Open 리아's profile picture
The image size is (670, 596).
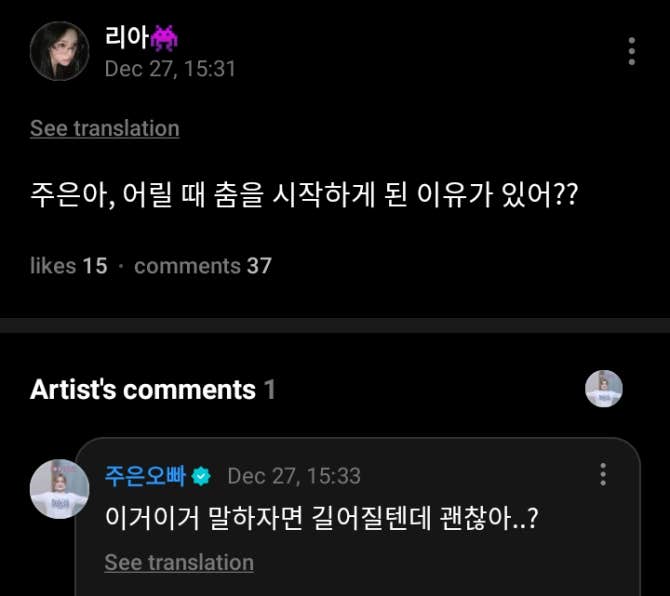tap(59, 51)
